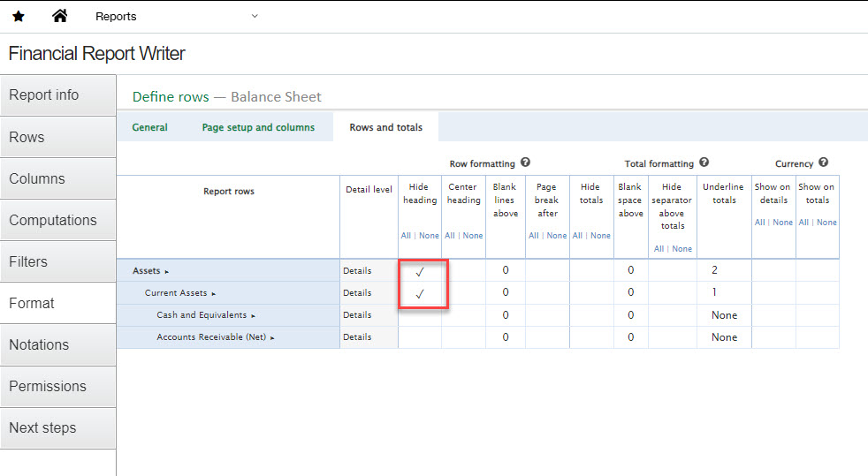
Task: Click All link under Hide heading
Action: click(406, 236)
